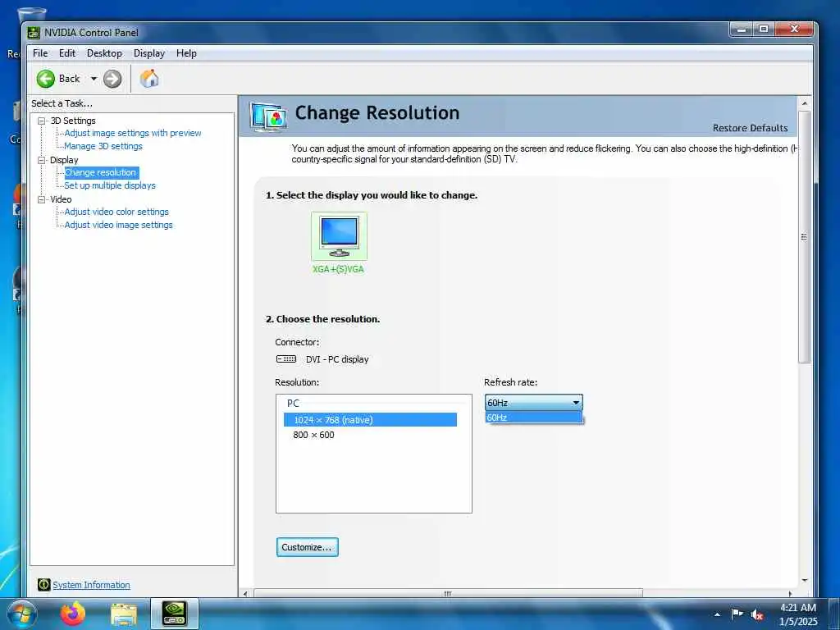Select Change resolution in the task tree
The height and width of the screenshot is (630, 840).
click(101, 172)
